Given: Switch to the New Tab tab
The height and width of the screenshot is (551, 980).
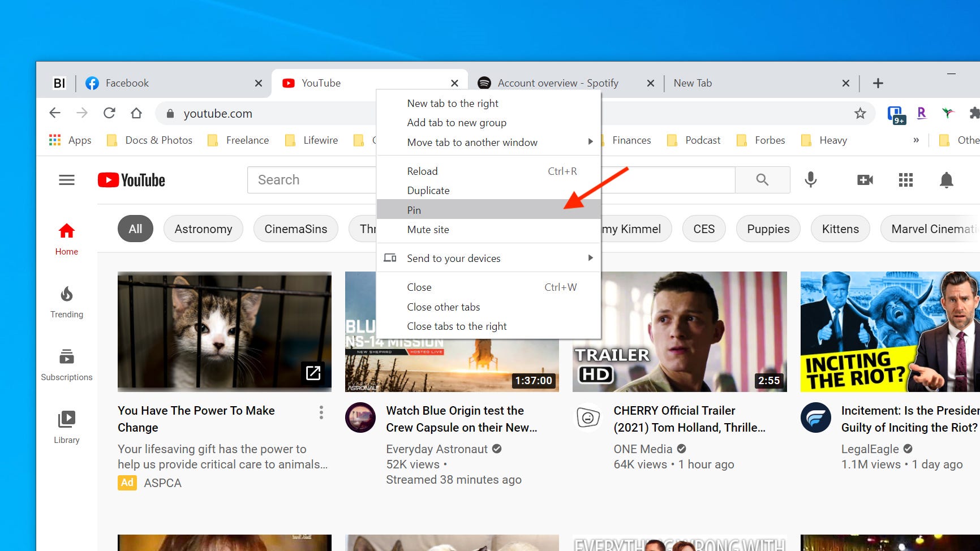Looking at the screenshot, I should pos(762,83).
